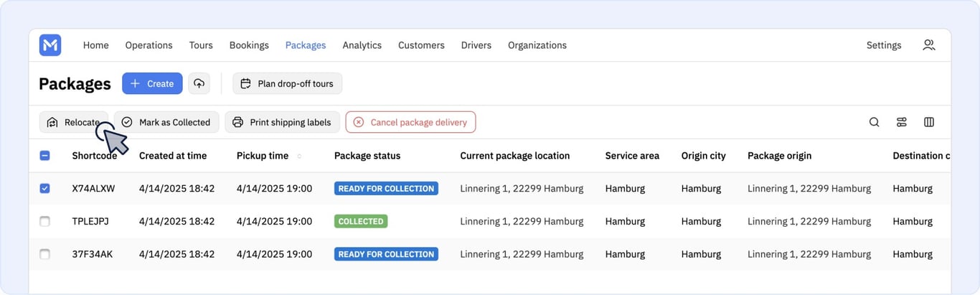Open the Drivers menu item
This screenshot has width=980, height=295.
click(x=476, y=45)
